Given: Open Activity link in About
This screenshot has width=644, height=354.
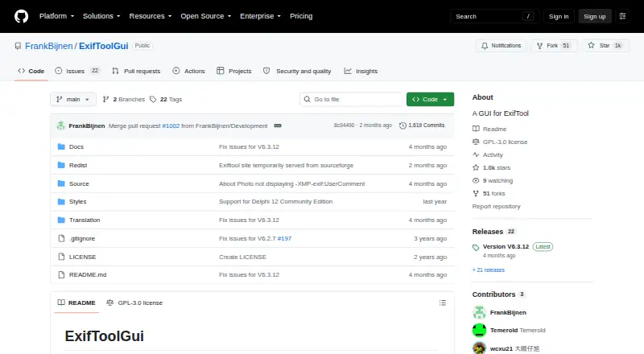Looking at the screenshot, I should coord(488,154).
